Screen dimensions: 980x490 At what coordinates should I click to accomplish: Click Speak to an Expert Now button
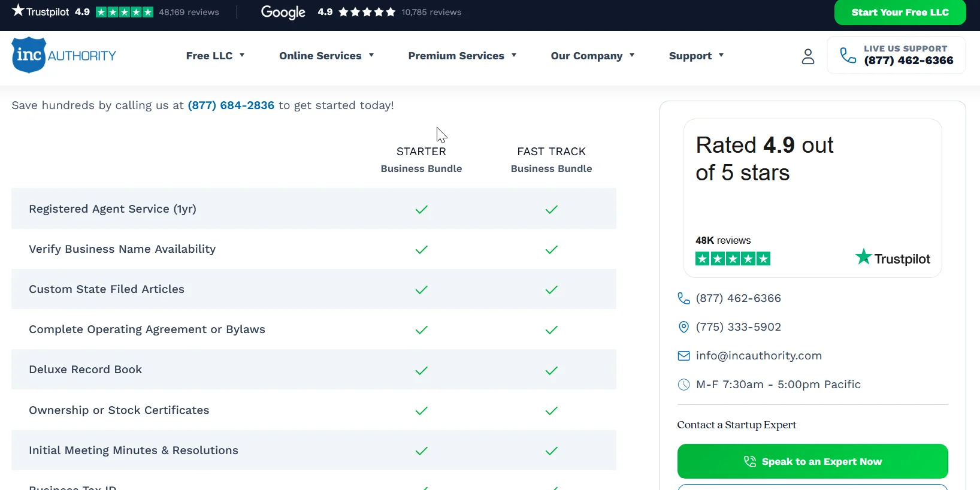(813, 461)
